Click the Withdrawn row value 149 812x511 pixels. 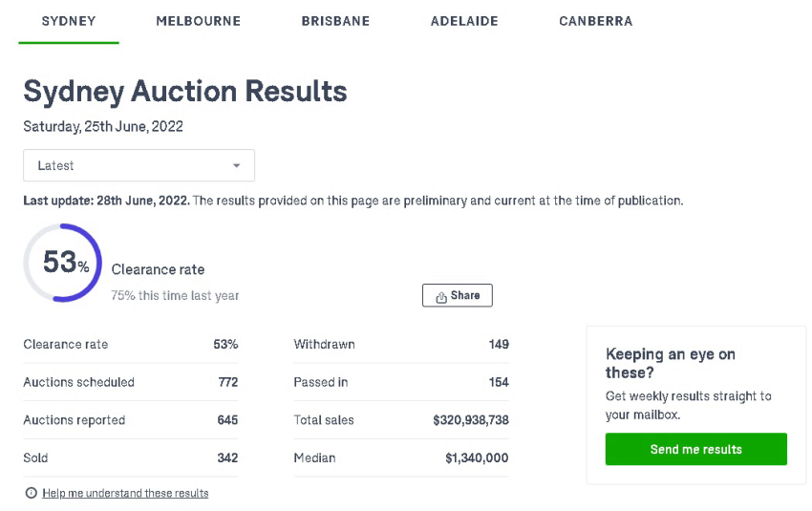(x=499, y=344)
